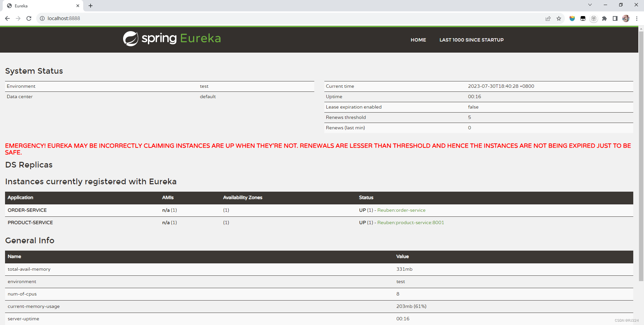Select the 331mb memory value
This screenshot has height=325, width=644.
coord(404,269)
